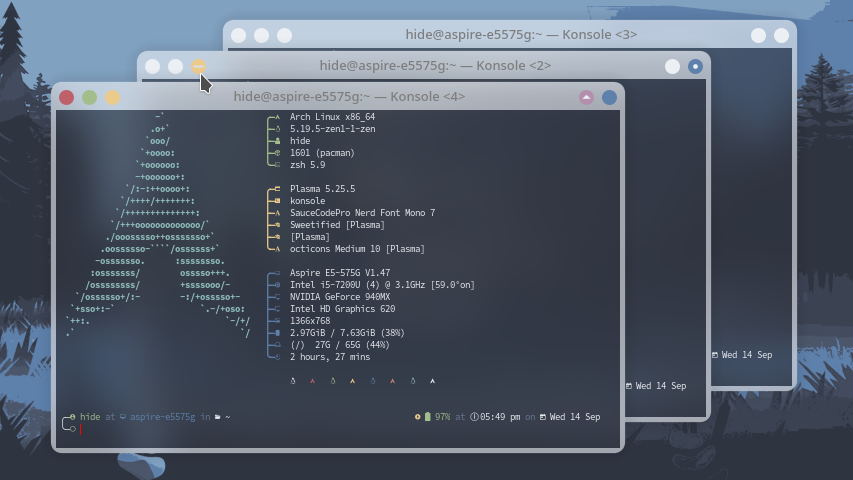Click the text 'zsh 5.9'
The image size is (853, 480).
coord(307,165)
